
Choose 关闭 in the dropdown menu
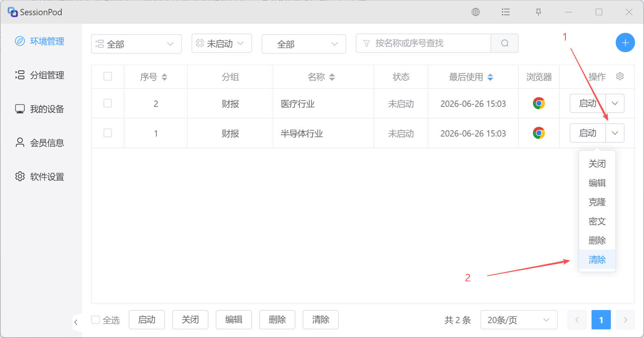597,163
